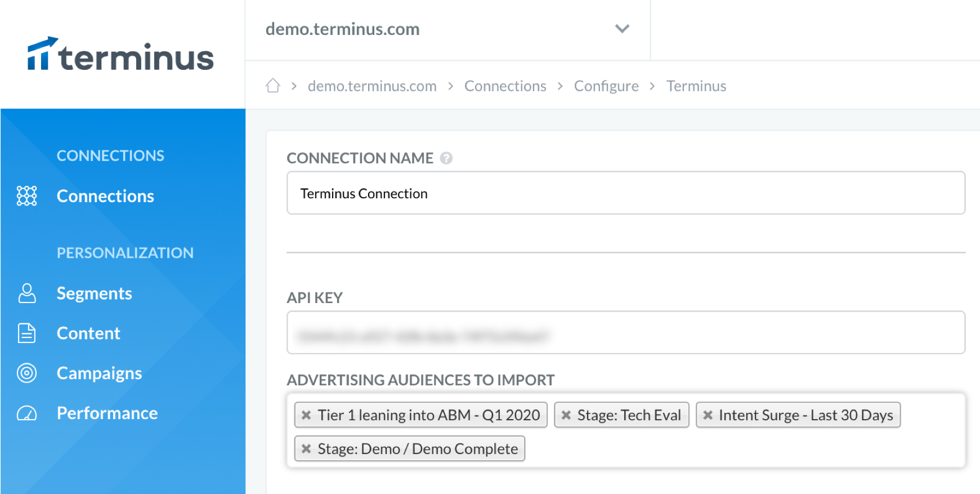Click the Intent Surge - Last 30 Days label
Viewport: 980px width, 494px height.
(x=806, y=415)
